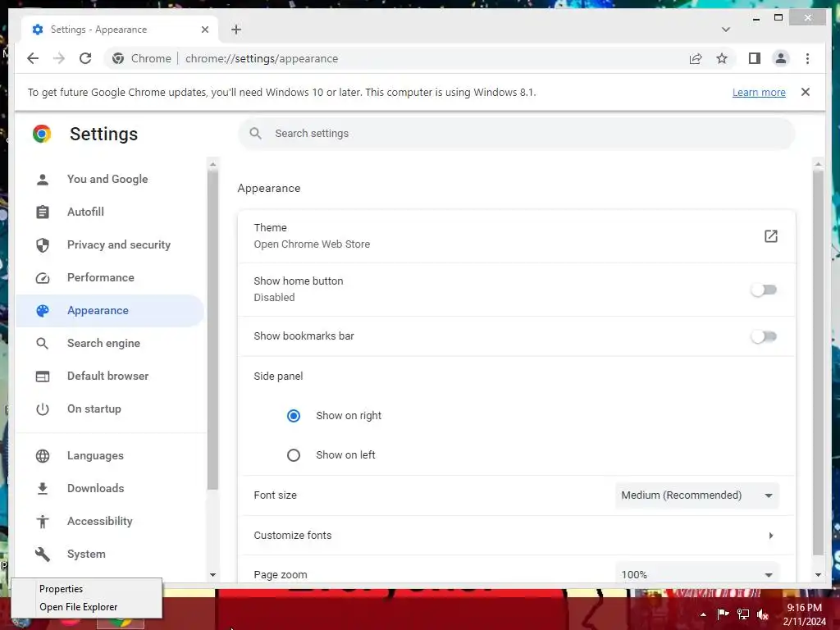840x630 pixels.
Task: Open the tab search chevron
Action: tap(725, 30)
